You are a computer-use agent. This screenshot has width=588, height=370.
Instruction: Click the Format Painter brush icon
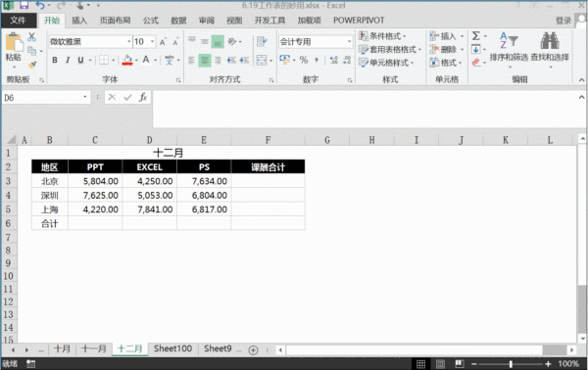coord(32,65)
